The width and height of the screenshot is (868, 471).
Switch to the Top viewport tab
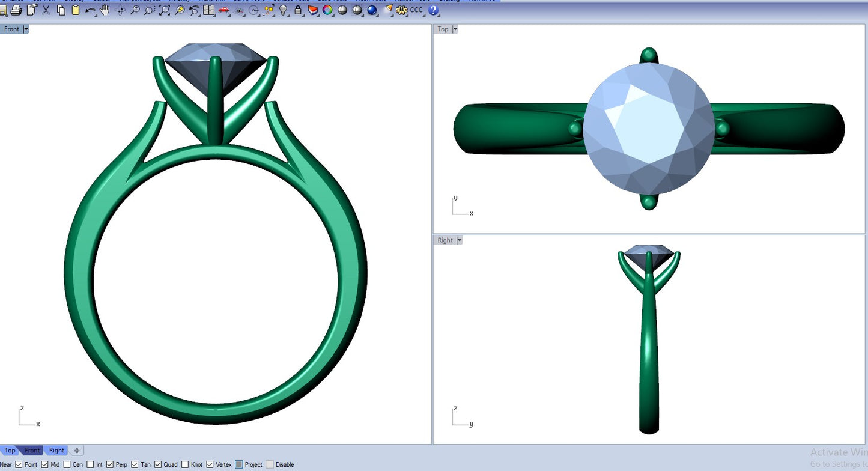10,451
